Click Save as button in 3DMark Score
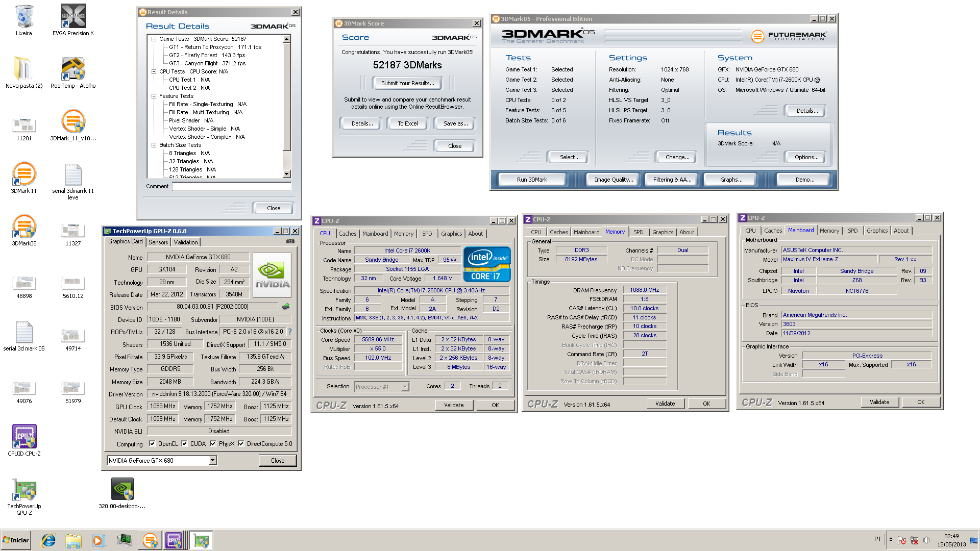 [x=455, y=123]
